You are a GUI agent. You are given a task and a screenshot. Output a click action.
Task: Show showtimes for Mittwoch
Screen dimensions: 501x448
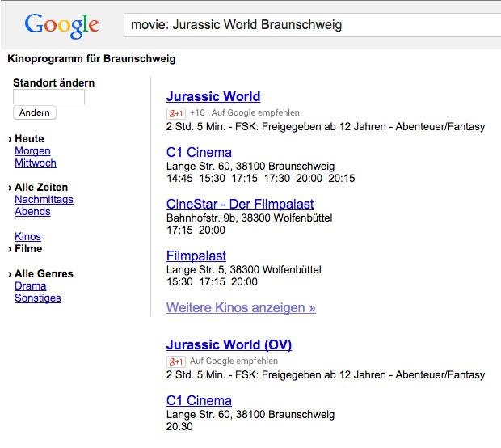coord(36,163)
